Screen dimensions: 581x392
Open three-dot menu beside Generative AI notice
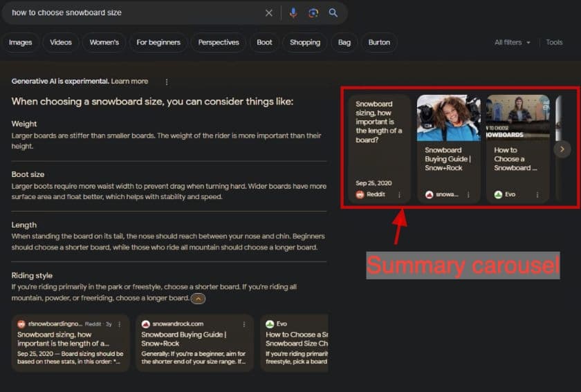tap(167, 82)
